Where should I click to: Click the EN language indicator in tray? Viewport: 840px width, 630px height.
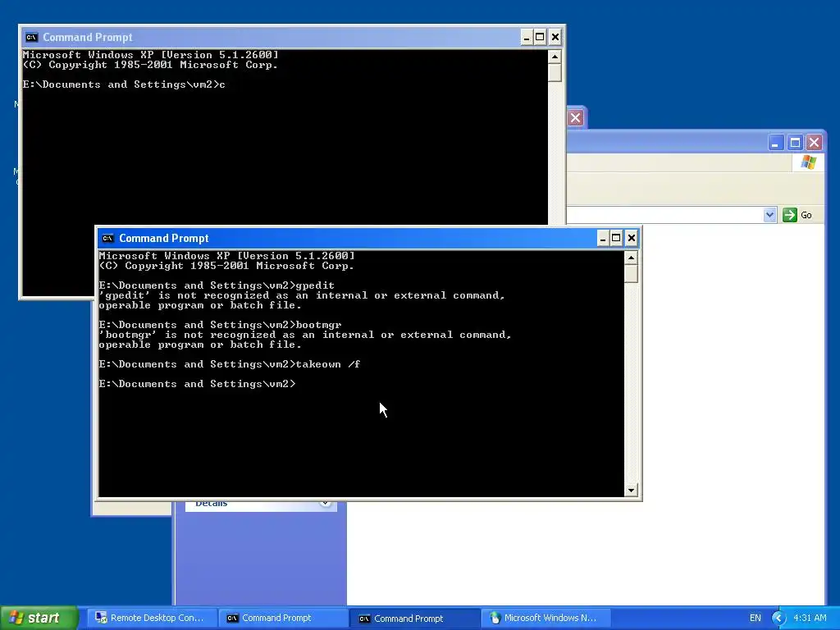[x=755, y=618]
